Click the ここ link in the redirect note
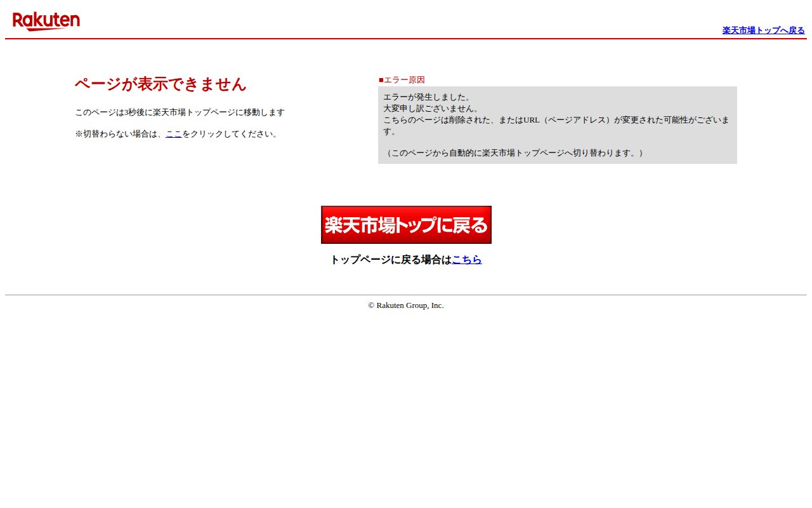The height and width of the screenshot is (508, 812). [x=174, y=134]
